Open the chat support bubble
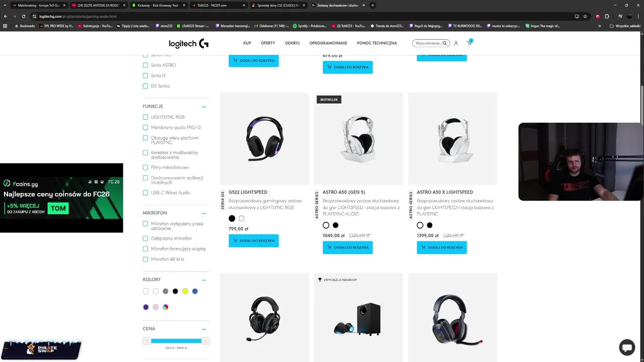Screen dimensions: 644x362 [x=627, y=347]
